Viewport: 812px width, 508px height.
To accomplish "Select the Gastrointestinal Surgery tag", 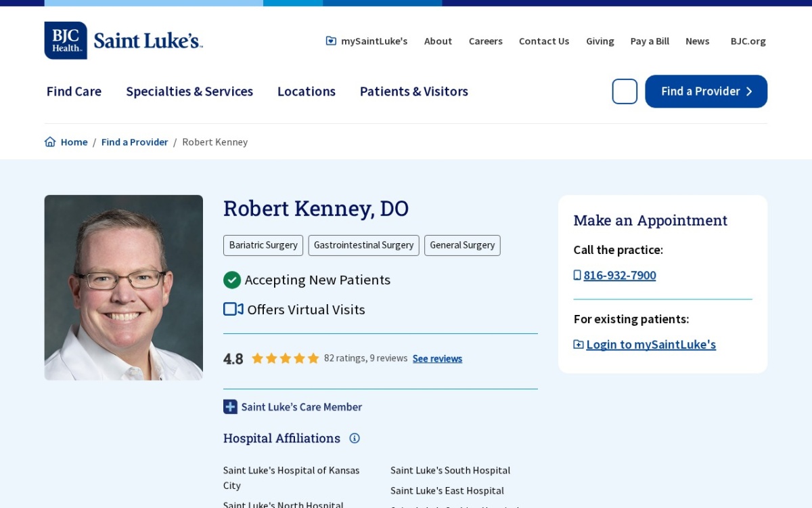I will 364,245.
